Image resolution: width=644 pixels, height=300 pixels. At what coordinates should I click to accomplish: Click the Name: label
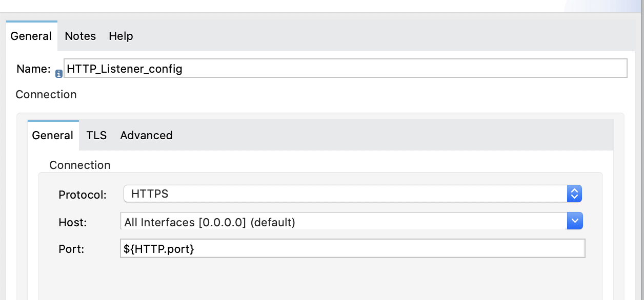pos(33,69)
